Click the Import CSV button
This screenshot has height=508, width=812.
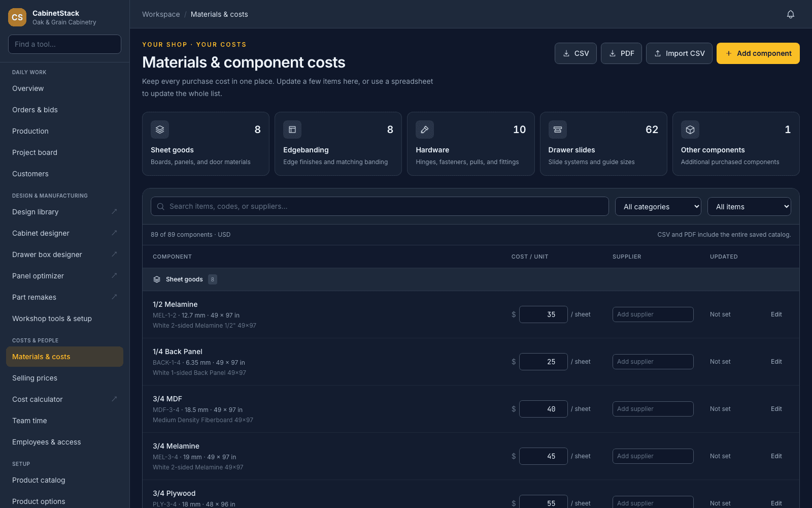[x=679, y=53]
